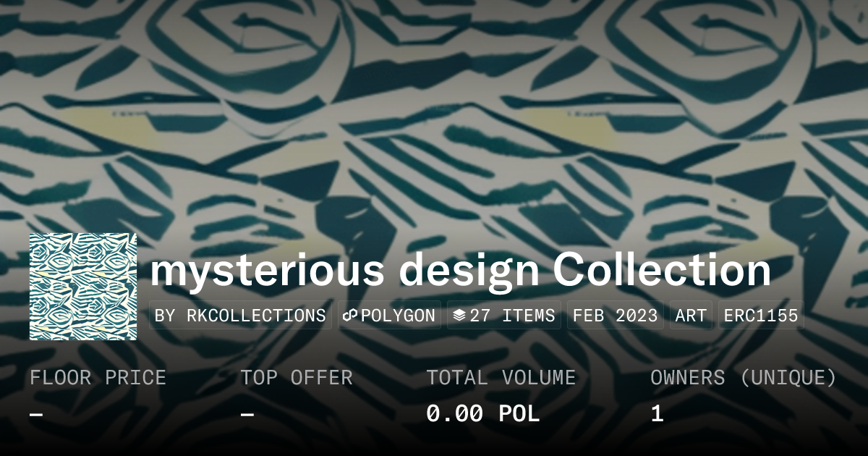Click the stacked layers items icon

(459, 316)
